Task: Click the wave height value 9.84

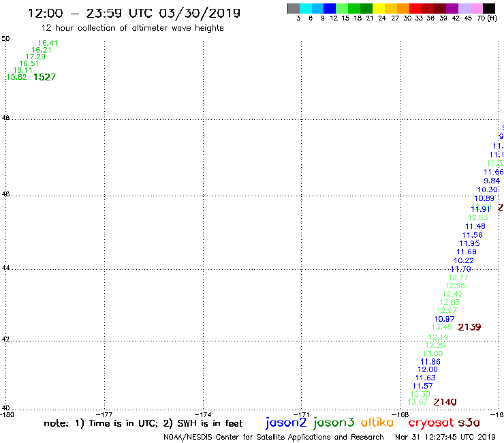Action: 492,181
